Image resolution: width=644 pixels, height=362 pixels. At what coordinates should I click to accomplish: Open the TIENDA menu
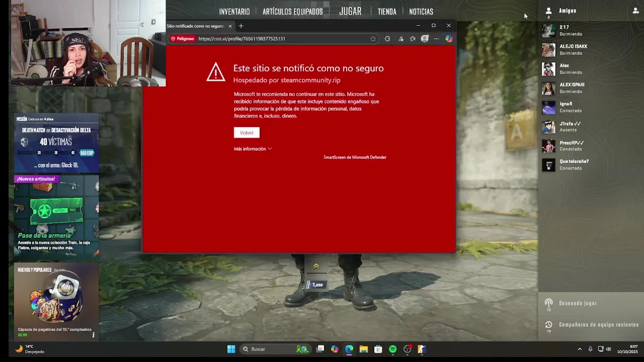click(387, 12)
